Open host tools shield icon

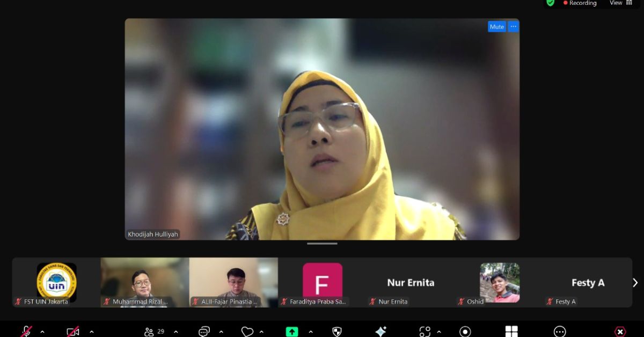click(x=337, y=332)
